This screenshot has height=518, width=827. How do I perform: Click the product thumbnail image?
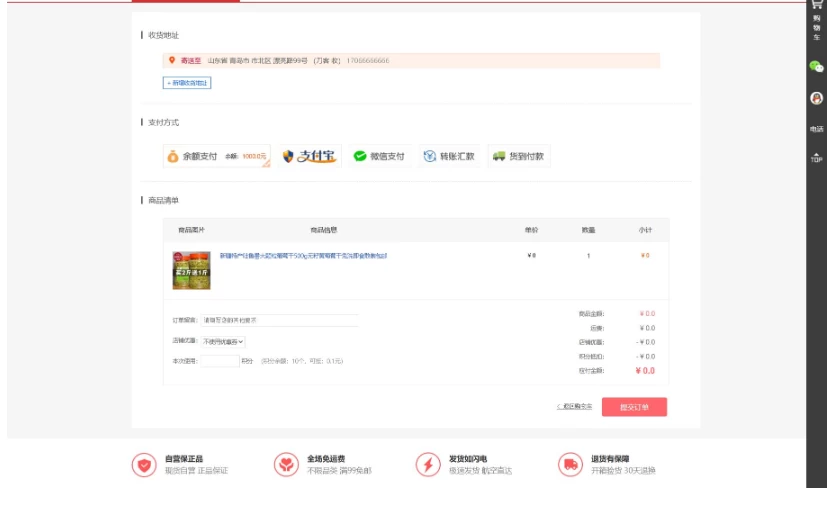click(191, 270)
